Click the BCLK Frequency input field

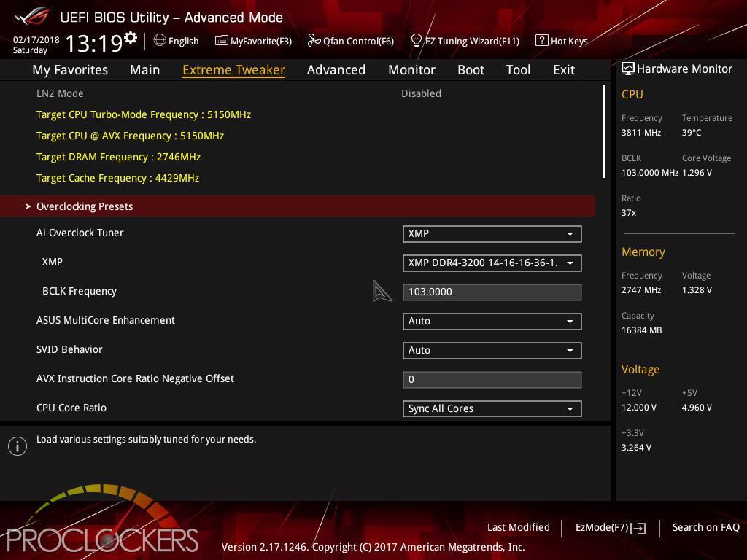pos(492,292)
